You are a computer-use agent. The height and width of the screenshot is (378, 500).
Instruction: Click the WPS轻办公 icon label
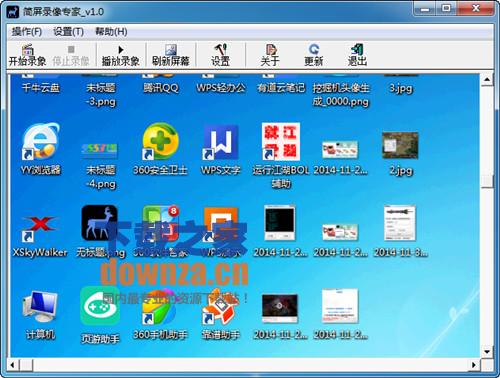221,88
